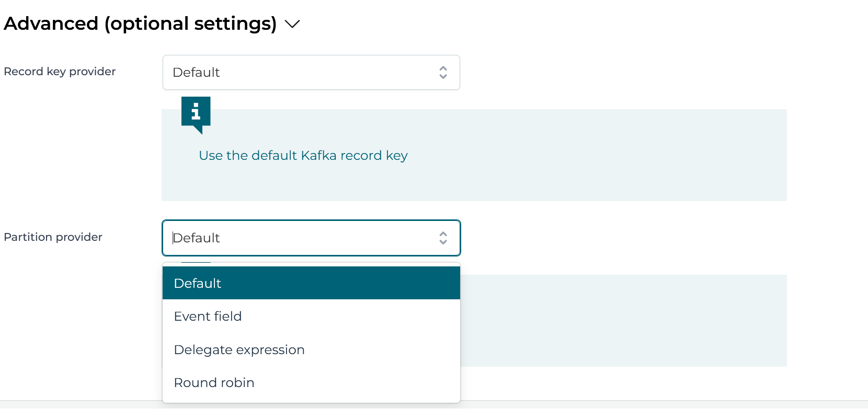Select Default in the Partition provider list

click(311, 283)
